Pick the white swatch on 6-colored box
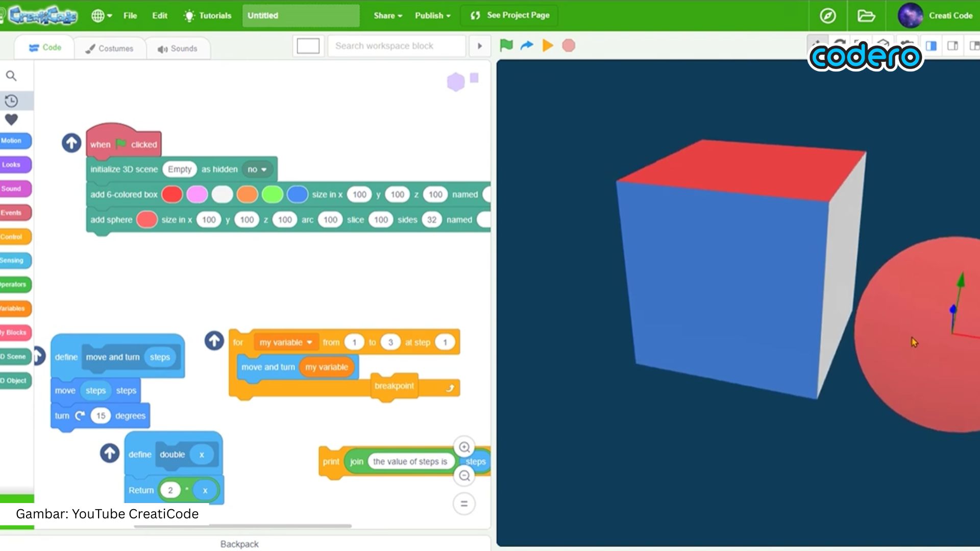Image resolution: width=980 pixels, height=551 pixels. click(x=222, y=194)
